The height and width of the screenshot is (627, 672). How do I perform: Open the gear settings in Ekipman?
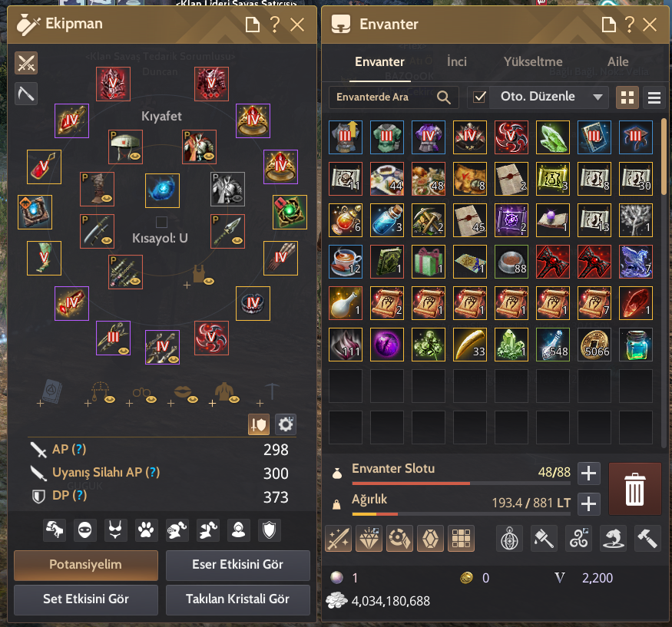(286, 424)
